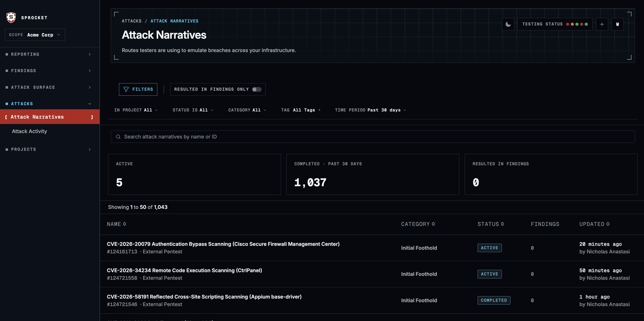Toggle dark mode moon icon

508,24
